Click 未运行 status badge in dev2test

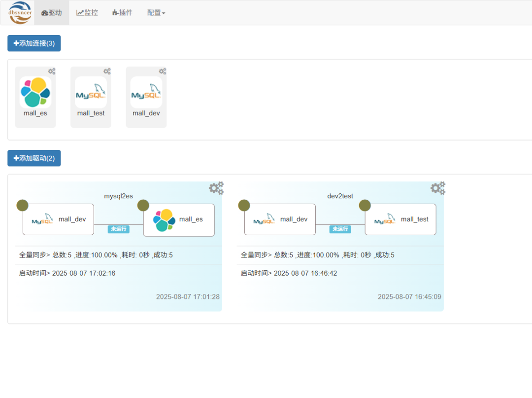[x=340, y=229]
